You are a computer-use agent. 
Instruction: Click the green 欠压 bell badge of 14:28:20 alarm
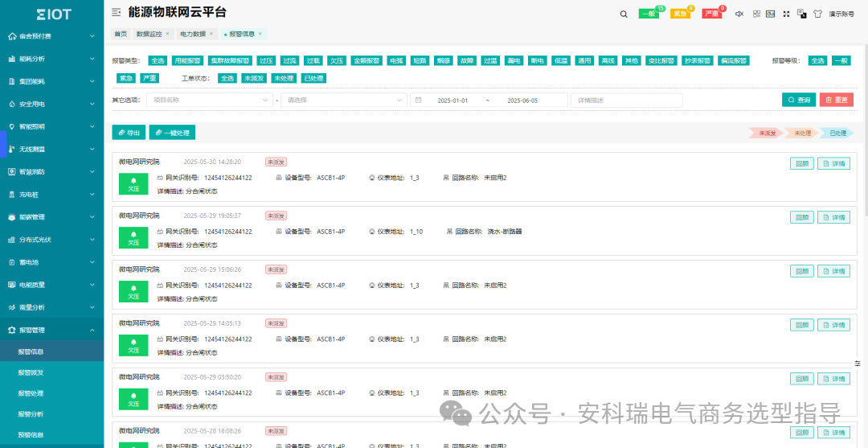[133, 184]
